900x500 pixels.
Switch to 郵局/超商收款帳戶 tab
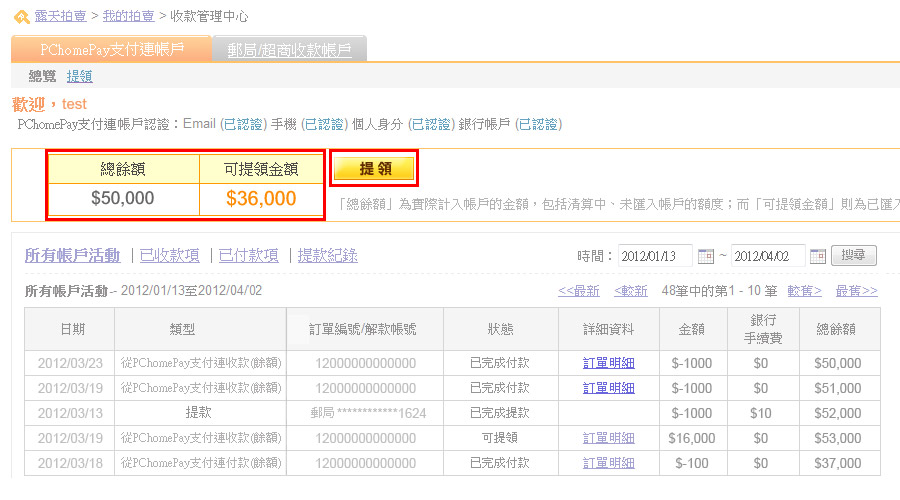point(289,49)
